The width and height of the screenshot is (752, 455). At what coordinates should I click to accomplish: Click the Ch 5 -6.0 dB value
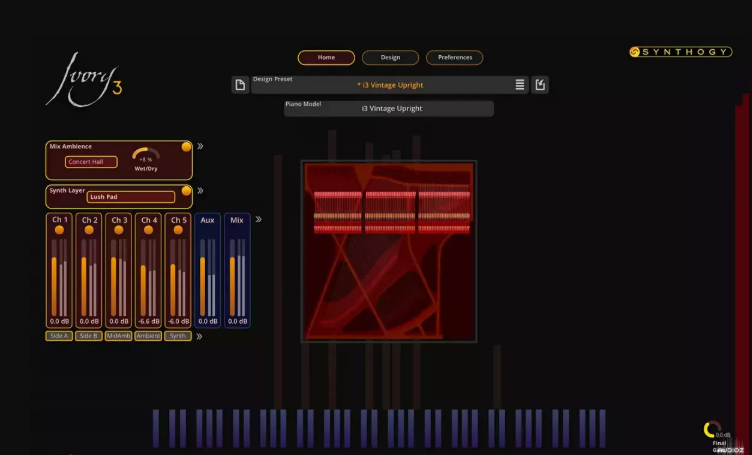tap(178, 321)
